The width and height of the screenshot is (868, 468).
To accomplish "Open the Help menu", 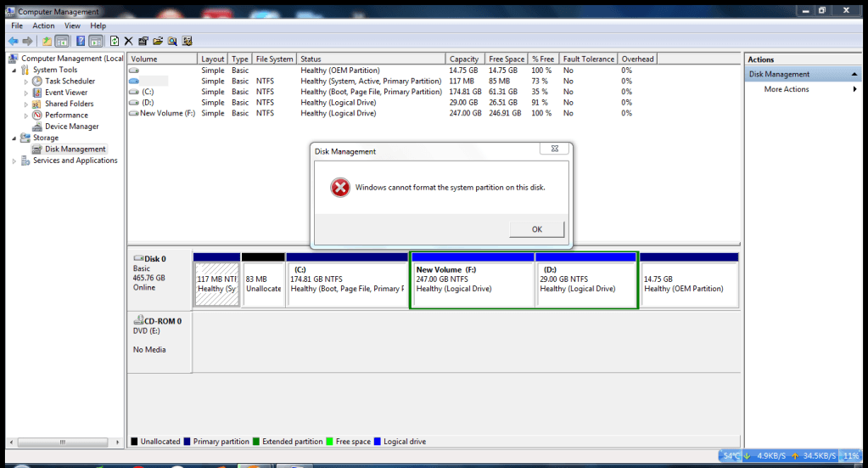I will 98,25.
